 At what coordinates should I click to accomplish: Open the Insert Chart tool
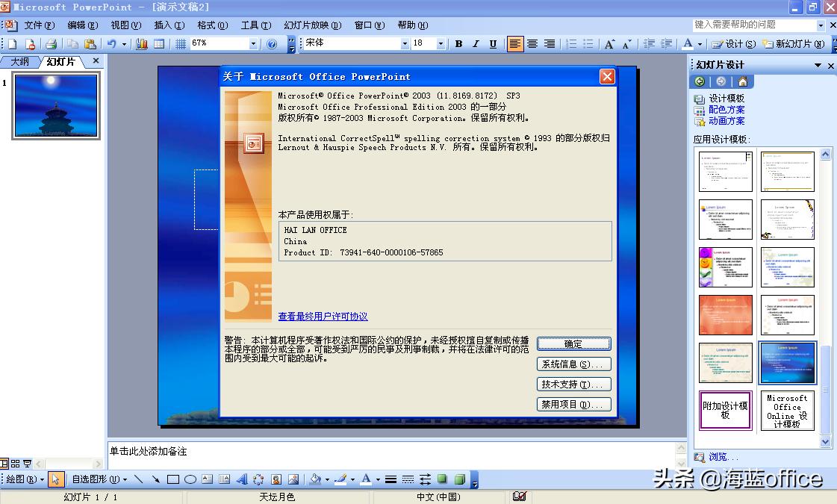click(141, 44)
